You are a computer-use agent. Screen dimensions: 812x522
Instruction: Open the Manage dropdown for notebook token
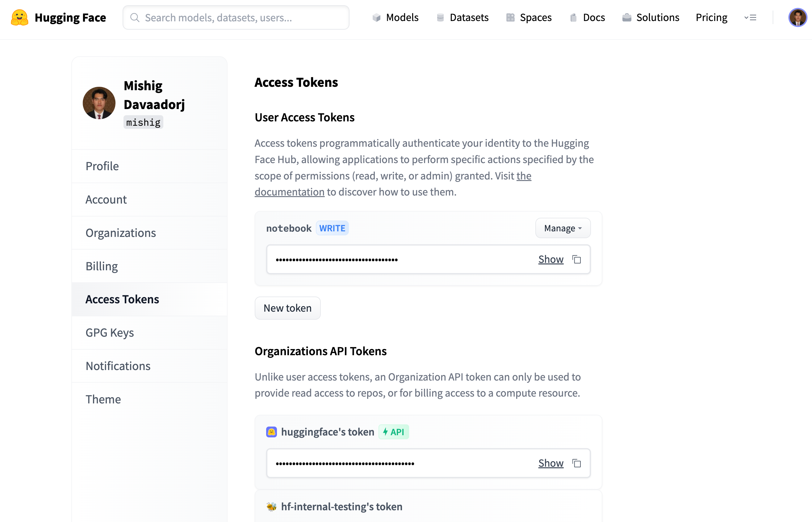tap(563, 228)
